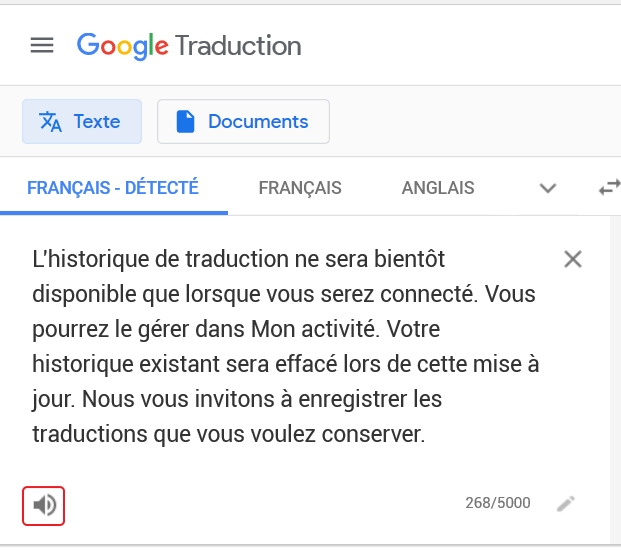
Task: Click the translate glyph beside Texte
Action: click(50, 122)
